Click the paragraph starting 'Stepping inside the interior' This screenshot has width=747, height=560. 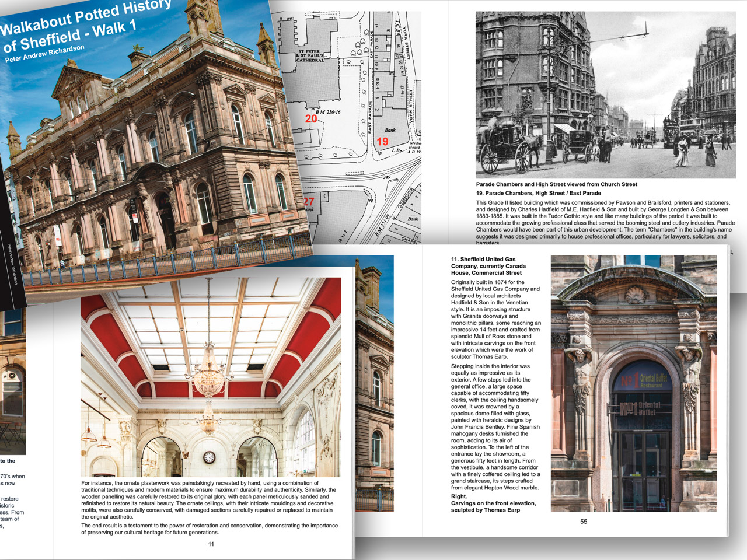(x=495, y=427)
